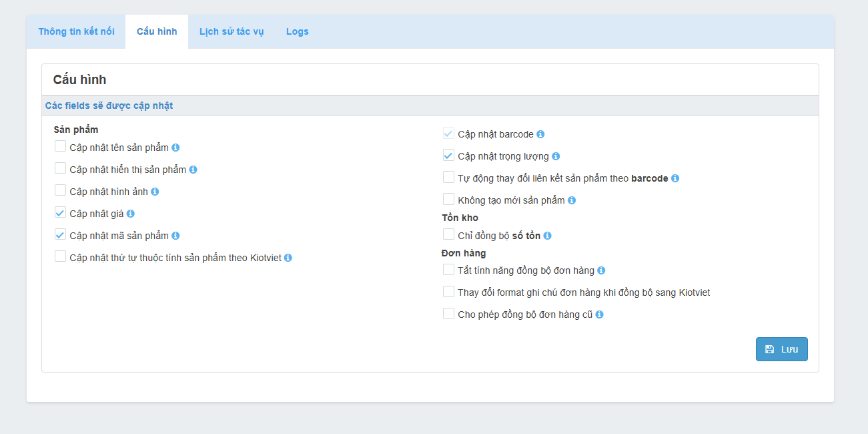Open the Lịch sử tác vụ tab

(232, 31)
